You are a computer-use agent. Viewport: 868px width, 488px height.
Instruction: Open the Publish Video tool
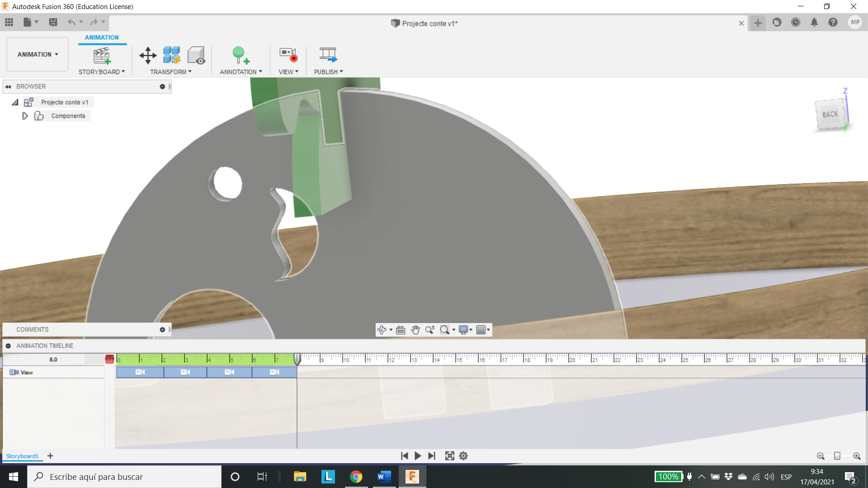[328, 55]
